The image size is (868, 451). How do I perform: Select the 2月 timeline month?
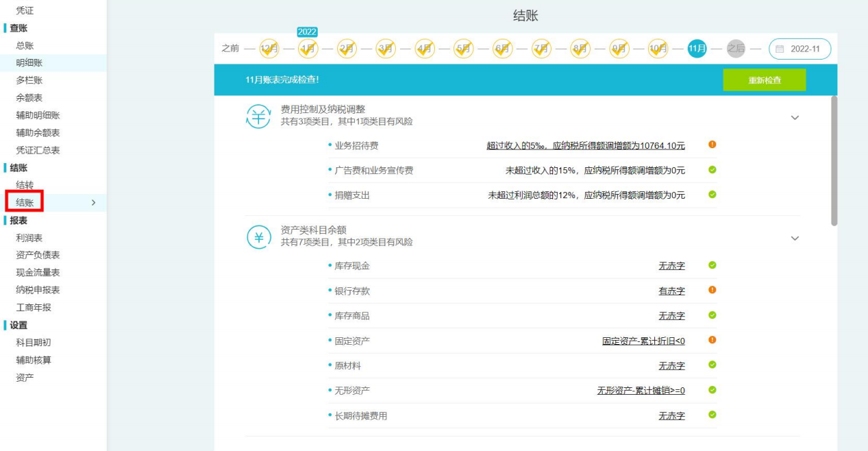point(347,48)
